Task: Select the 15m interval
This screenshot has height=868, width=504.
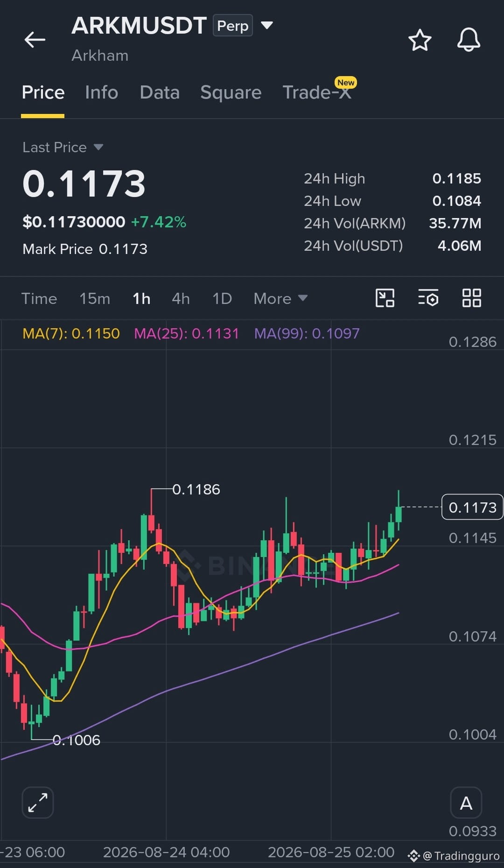Action: [95, 298]
